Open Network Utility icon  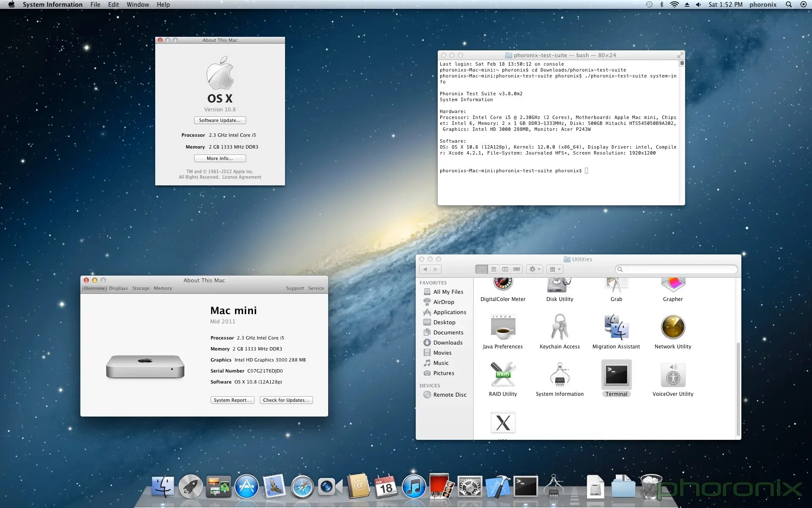673,327
